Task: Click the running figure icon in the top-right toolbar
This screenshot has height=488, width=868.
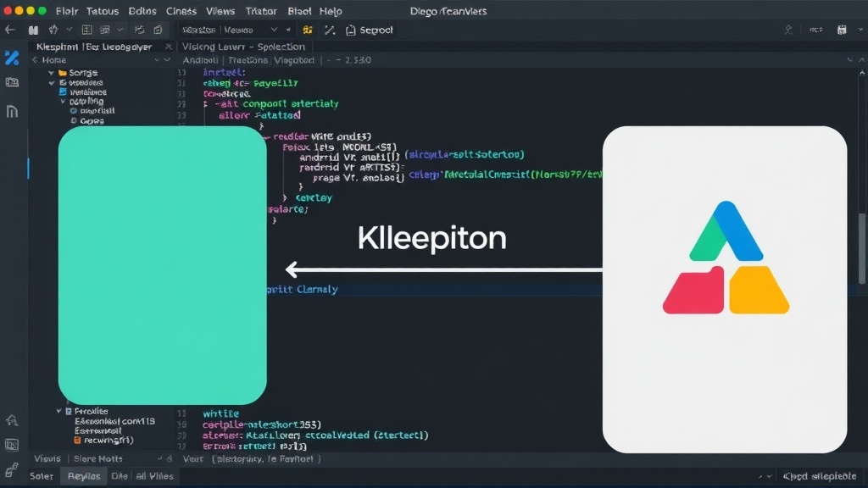Action: point(788,30)
